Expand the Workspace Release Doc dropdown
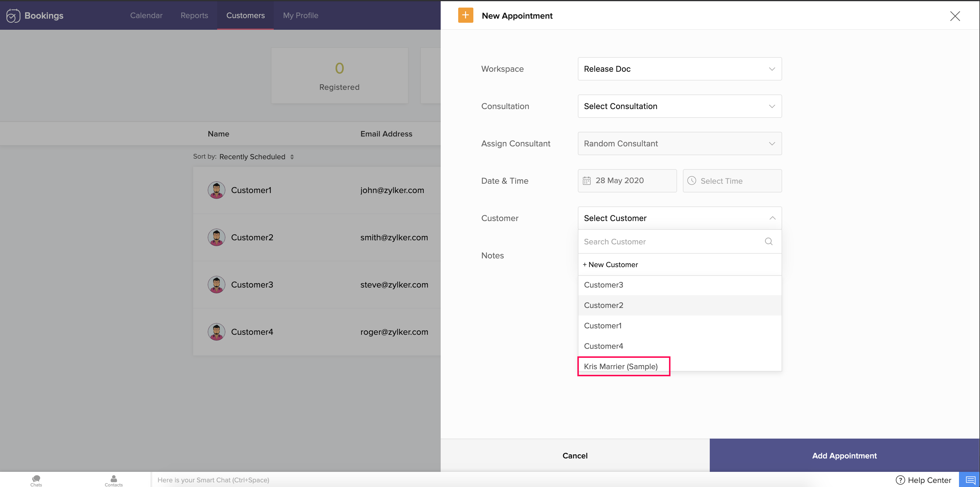Image resolution: width=980 pixels, height=487 pixels. pos(679,69)
